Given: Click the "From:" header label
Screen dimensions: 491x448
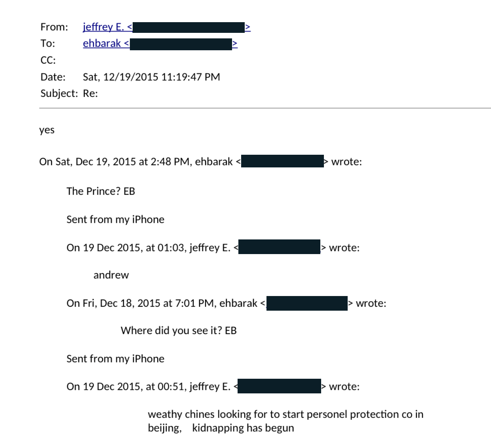Looking at the screenshot, I should pos(54,27).
